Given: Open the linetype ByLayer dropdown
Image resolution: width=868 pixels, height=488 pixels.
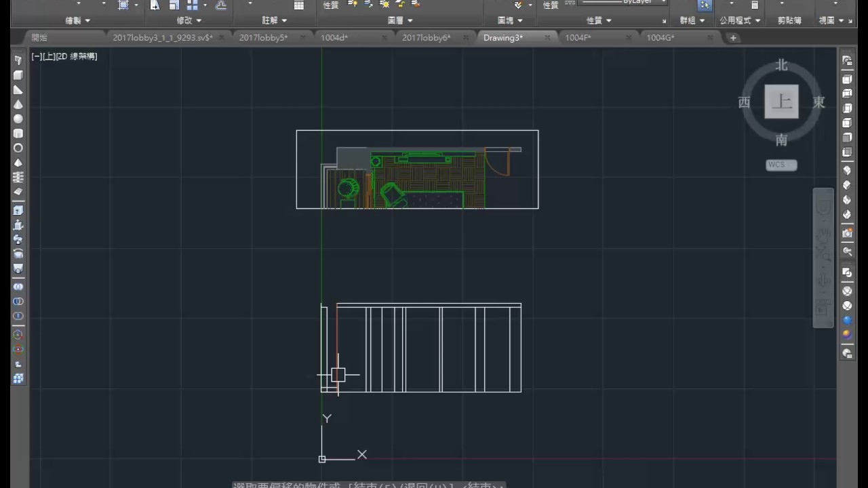Looking at the screenshot, I should (623, 3).
